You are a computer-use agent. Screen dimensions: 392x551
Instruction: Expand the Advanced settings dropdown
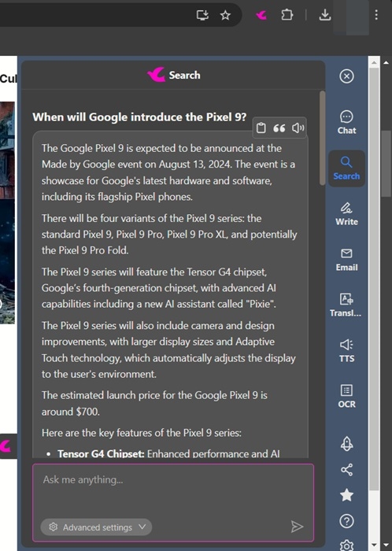point(97,527)
